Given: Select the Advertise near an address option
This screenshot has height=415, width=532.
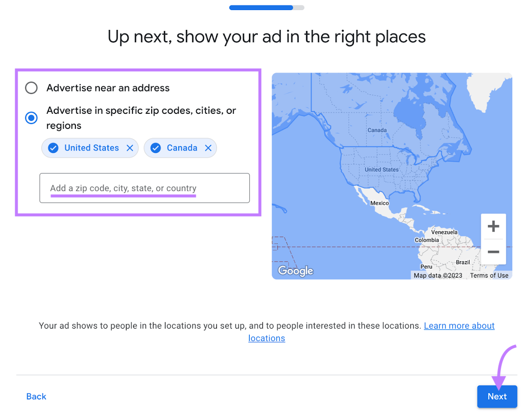Looking at the screenshot, I should pos(31,88).
